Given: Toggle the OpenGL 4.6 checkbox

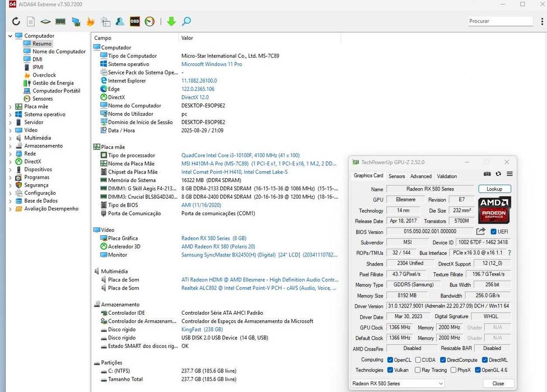Looking at the screenshot, I should click(x=478, y=370).
